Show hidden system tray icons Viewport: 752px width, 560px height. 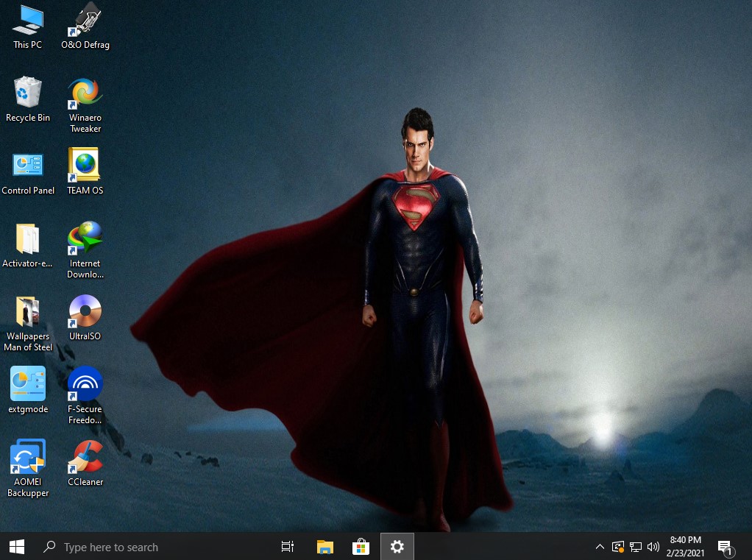600,547
